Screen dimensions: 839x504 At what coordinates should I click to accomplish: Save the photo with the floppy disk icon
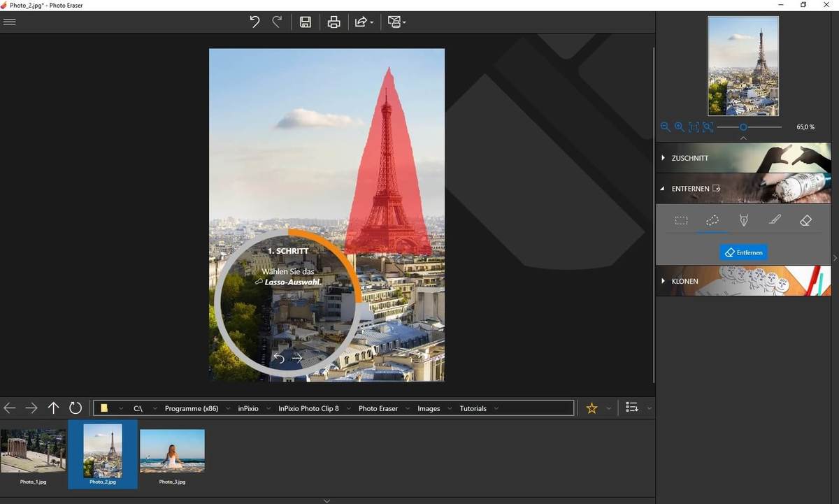306,22
